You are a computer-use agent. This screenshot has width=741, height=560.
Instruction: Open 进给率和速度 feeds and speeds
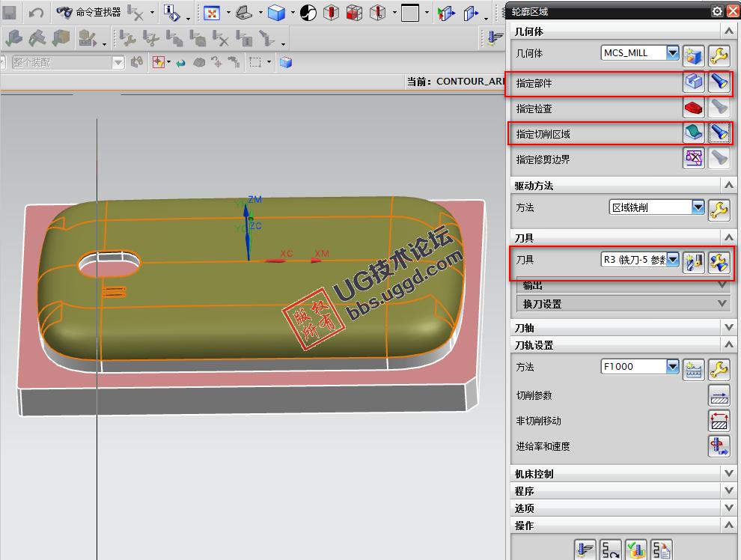719,447
